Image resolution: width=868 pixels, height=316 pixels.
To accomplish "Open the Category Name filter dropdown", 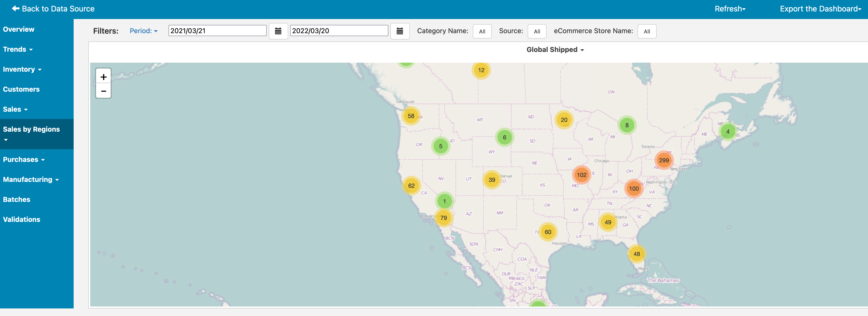I will (x=481, y=31).
